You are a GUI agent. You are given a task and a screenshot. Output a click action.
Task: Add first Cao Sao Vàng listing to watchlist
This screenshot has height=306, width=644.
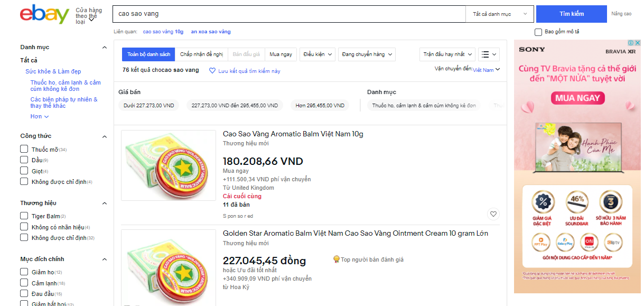(493, 214)
